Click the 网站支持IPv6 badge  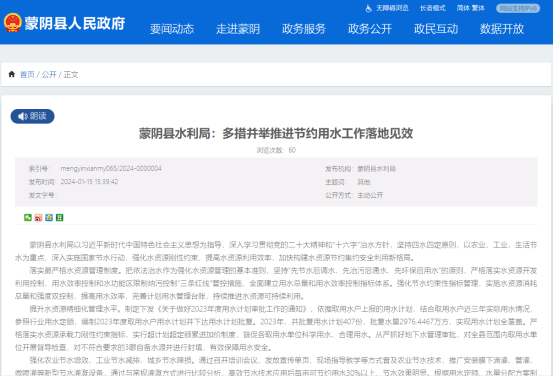tap(518, 8)
